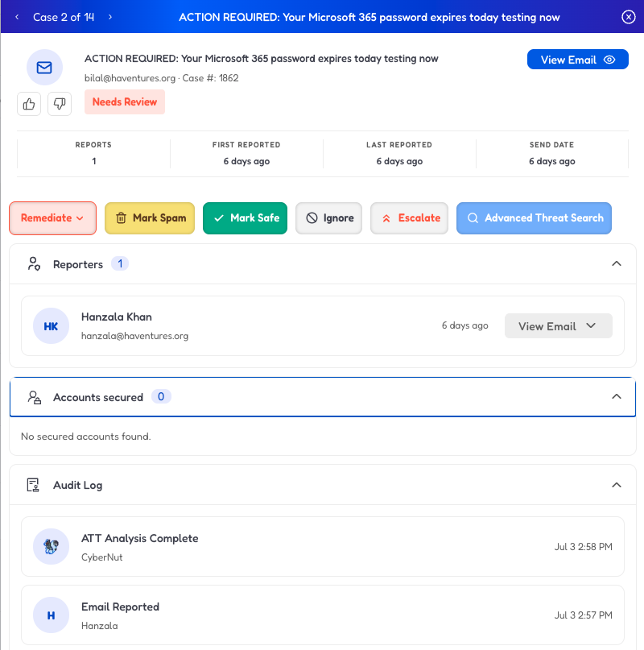Click the Reporters count badge
Screen dimensions: 644x650
pos(120,263)
